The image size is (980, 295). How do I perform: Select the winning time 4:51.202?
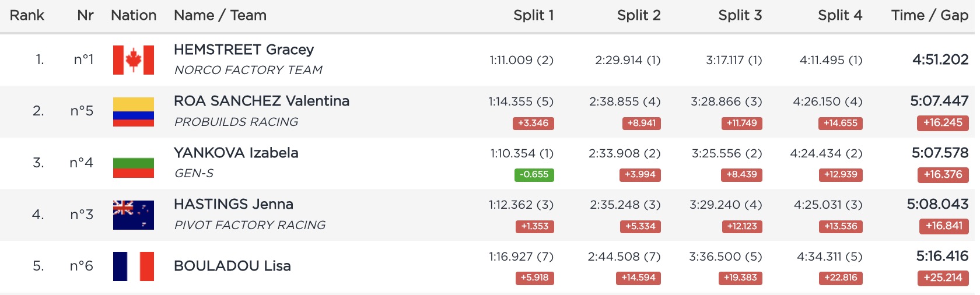[x=940, y=59]
